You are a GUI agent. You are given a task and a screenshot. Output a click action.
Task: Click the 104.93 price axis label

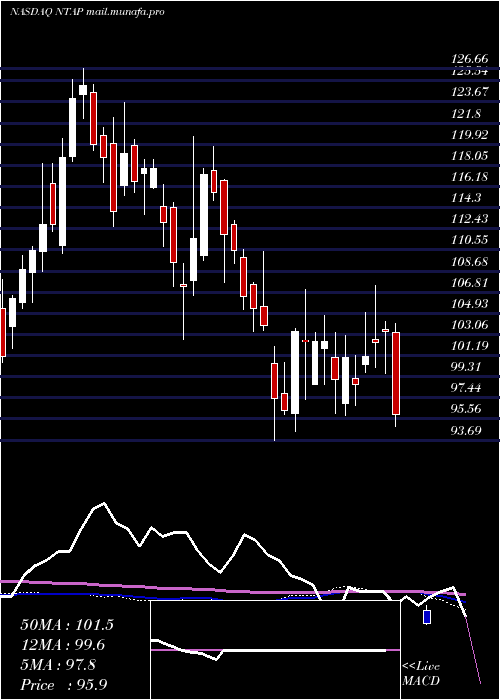tap(470, 304)
